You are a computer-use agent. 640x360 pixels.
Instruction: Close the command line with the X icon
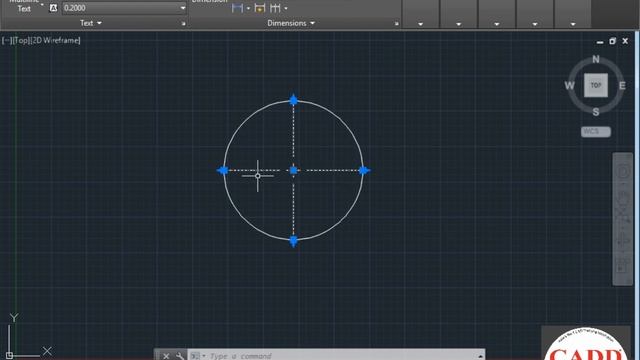click(166, 356)
